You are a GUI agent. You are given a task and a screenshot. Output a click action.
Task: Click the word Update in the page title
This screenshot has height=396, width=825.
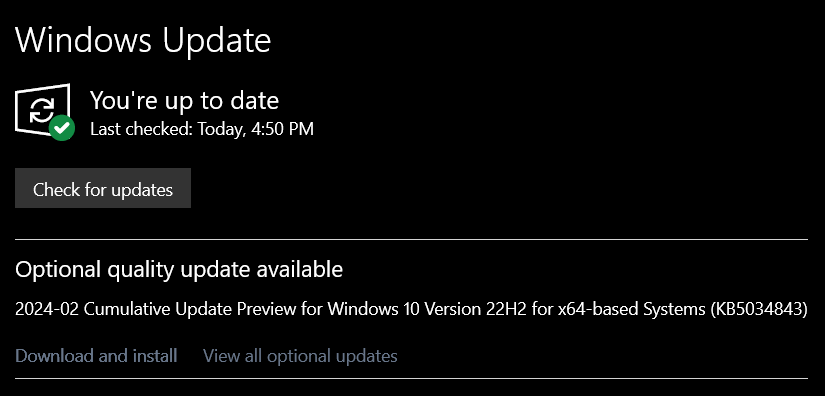click(x=216, y=40)
